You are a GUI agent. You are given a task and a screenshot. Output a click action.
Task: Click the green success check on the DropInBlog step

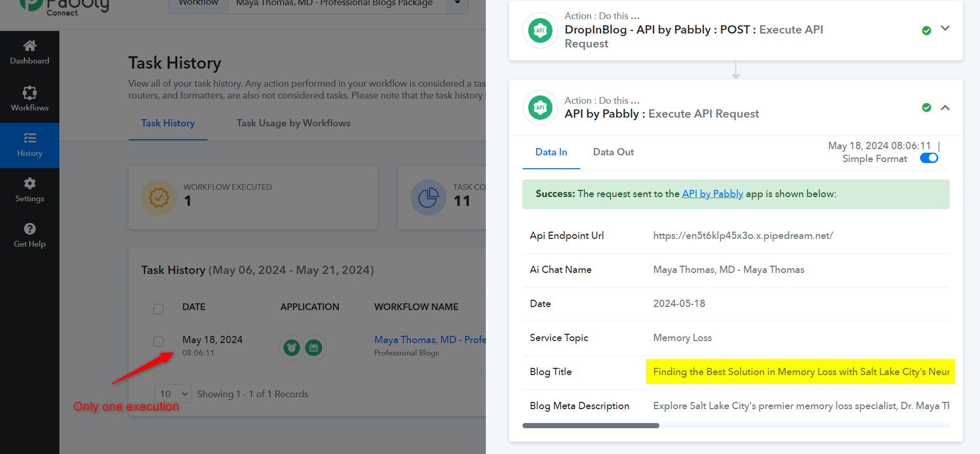(926, 30)
